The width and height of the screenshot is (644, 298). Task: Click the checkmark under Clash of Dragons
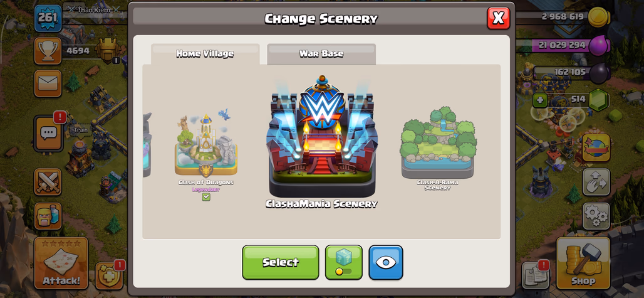point(206,197)
